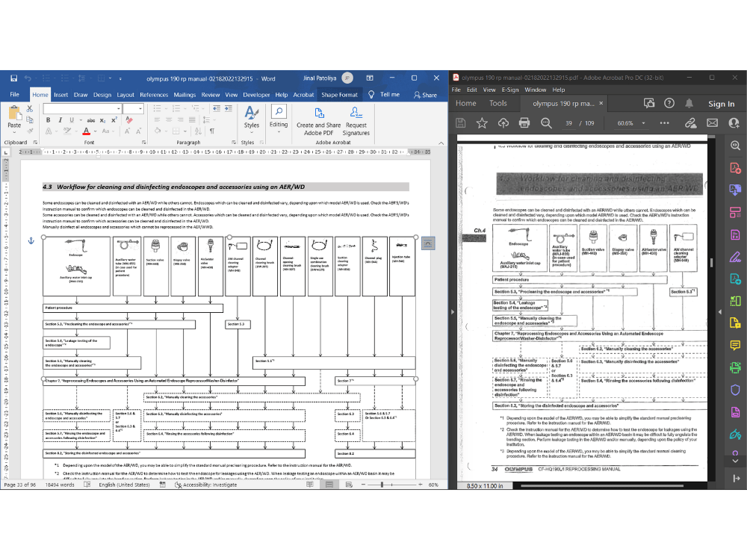Toggle Strikethrough (abc) in Word
The image size is (747, 560).
point(91,120)
